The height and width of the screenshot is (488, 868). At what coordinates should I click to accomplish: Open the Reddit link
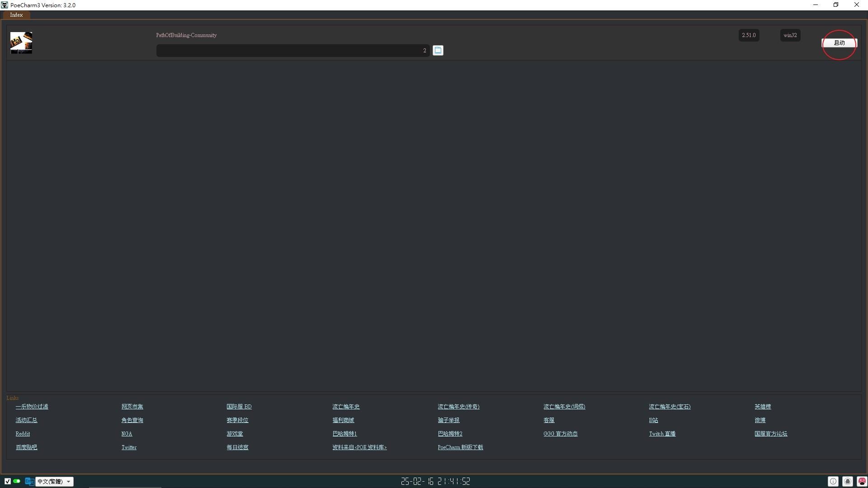tap(23, 434)
